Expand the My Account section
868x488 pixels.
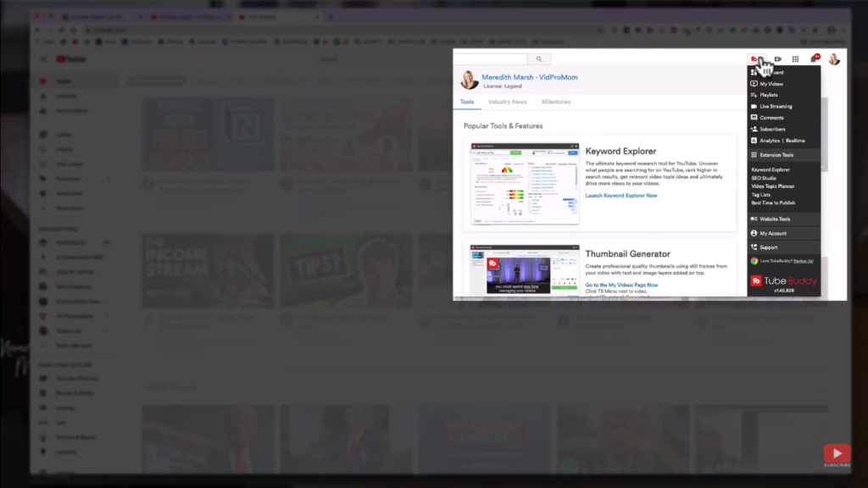tap(783, 234)
